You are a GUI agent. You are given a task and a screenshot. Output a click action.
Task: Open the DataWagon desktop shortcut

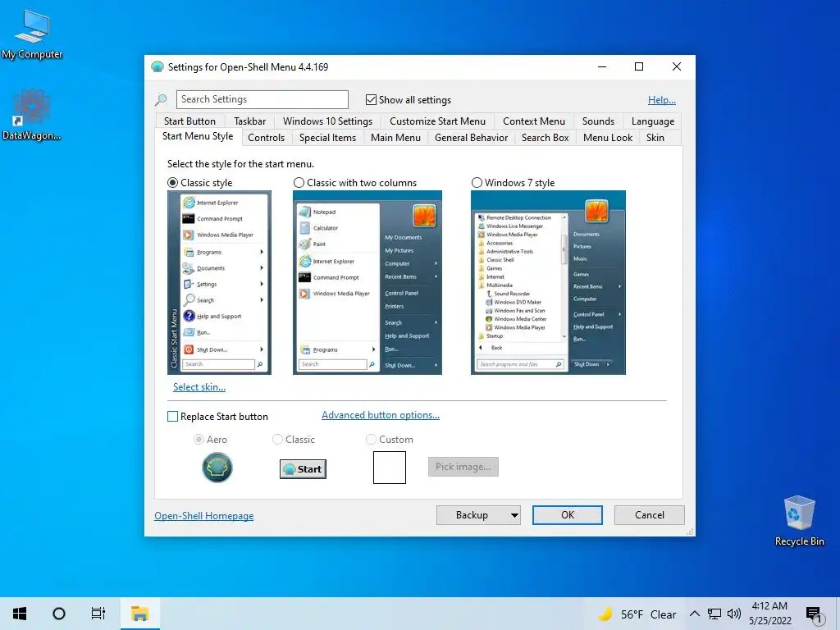pyautogui.click(x=32, y=115)
